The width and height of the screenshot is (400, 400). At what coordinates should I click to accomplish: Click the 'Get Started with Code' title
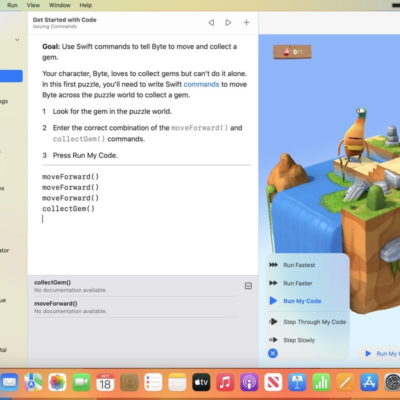[65, 20]
